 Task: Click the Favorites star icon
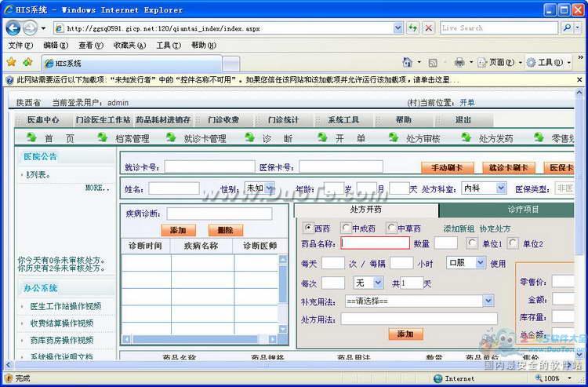(x=11, y=62)
